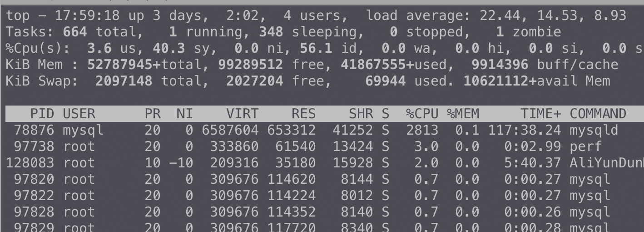Select the %CPU column header
Image resolution: width=644 pixels, height=232 pixels.
pos(422,114)
